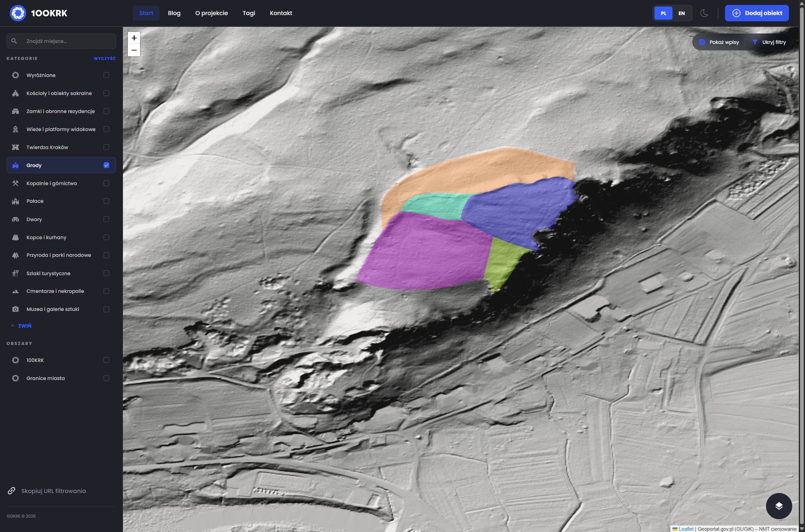Open the map layers switcher button

click(x=778, y=506)
